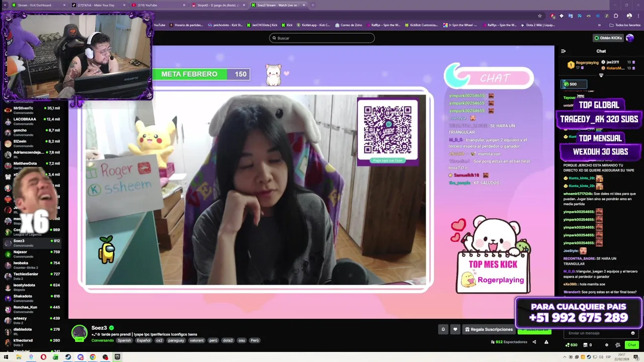Click the Regala Suscripciones button
644x362 pixels.
pos(489,329)
